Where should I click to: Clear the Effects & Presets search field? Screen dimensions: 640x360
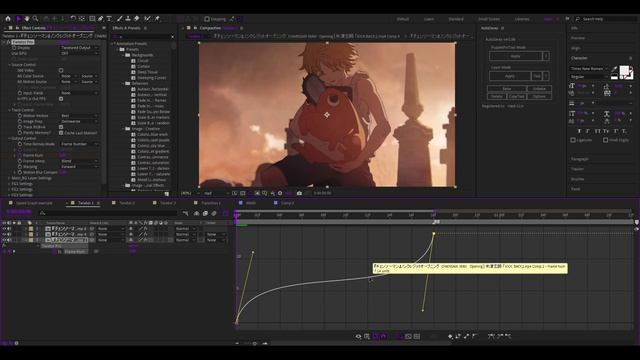point(172,37)
